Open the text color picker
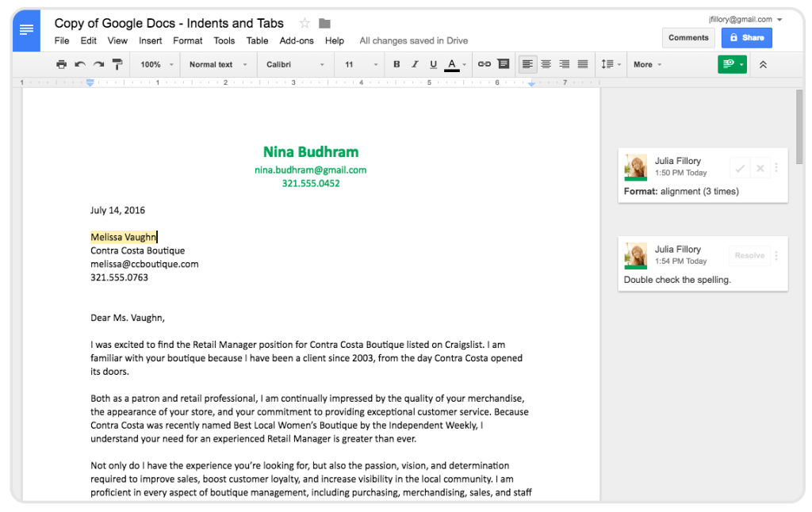The image size is (812, 512). tap(453, 64)
